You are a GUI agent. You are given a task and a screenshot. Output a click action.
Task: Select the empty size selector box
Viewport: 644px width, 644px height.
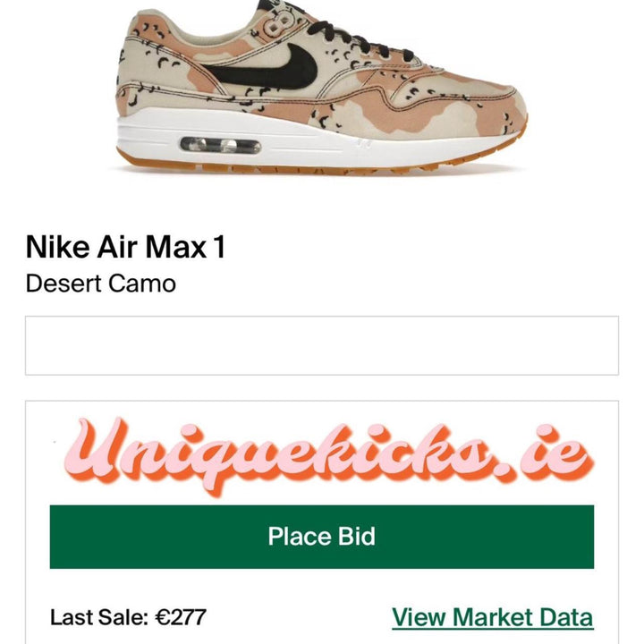pos(322,345)
